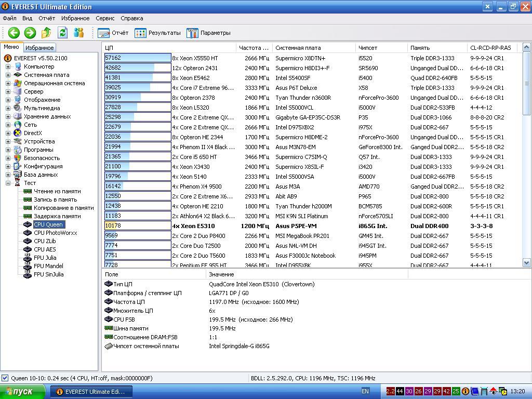Open the Избранное menu in the menu bar
The height and width of the screenshot is (399, 532).
75,18
